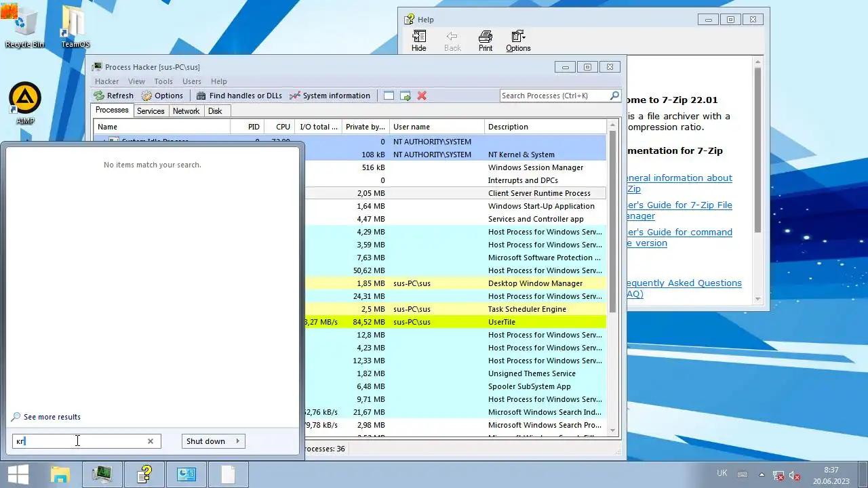This screenshot has width=868, height=488.
Task: Select the Spooler SubSystem App row
Action: tap(455, 386)
